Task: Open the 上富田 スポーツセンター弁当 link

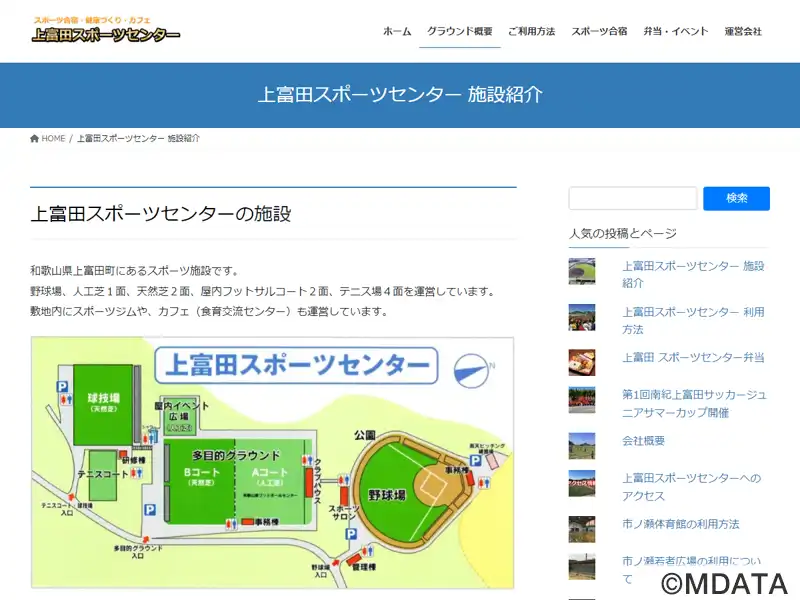Action: click(693, 358)
